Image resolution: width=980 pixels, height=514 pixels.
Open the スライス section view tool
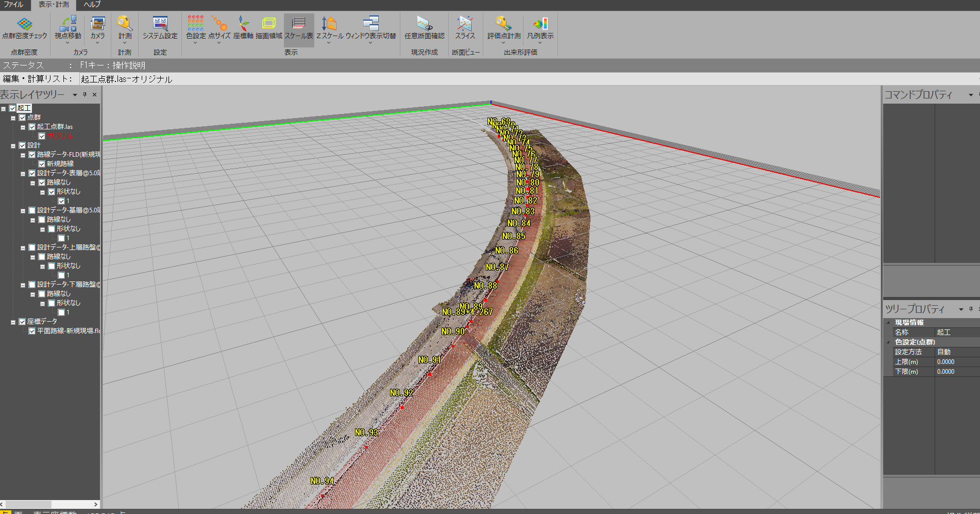point(465,28)
